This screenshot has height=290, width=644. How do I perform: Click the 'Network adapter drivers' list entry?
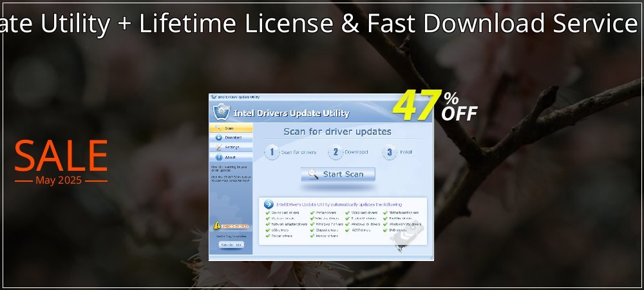click(x=289, y=224)
